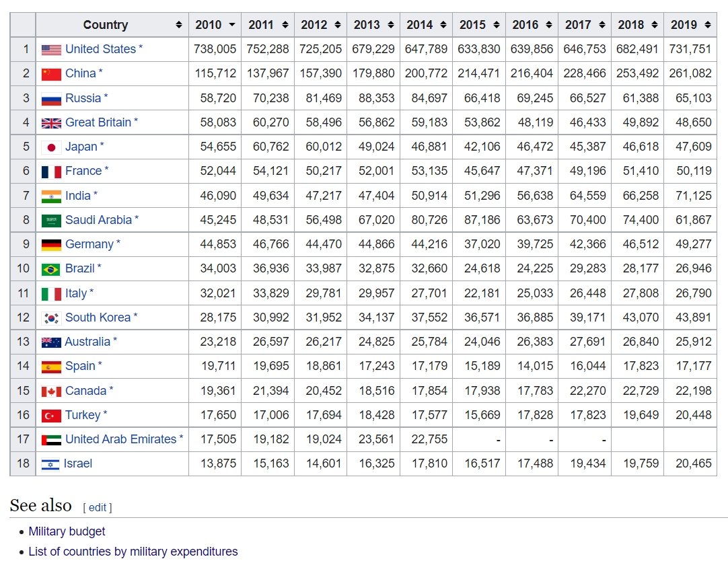Open the Italy country link

coord(76,293)
